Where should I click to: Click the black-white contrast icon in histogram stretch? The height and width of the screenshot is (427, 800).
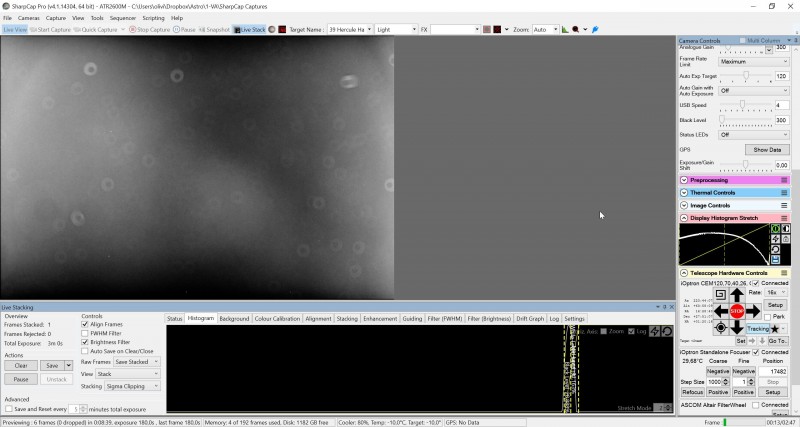(785, 229)
